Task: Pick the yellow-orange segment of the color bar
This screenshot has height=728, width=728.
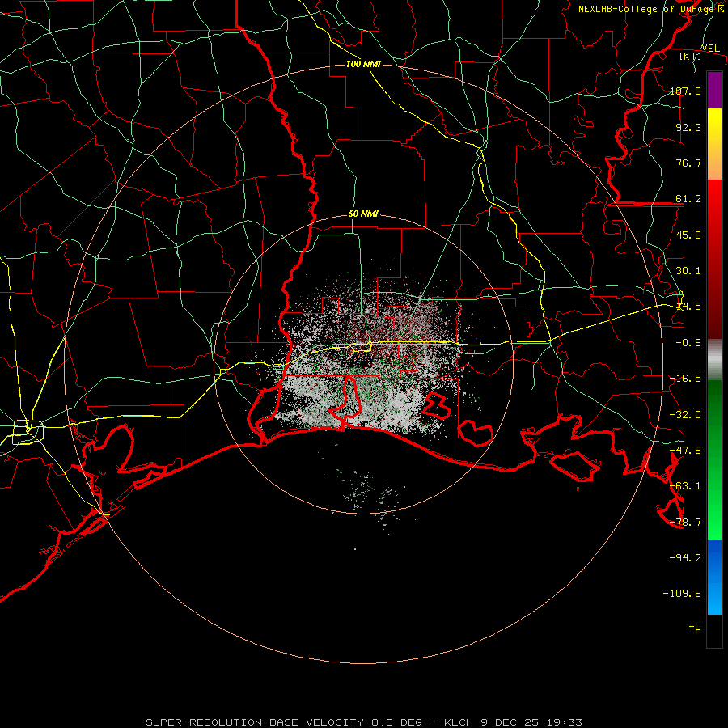Action: 714,144
